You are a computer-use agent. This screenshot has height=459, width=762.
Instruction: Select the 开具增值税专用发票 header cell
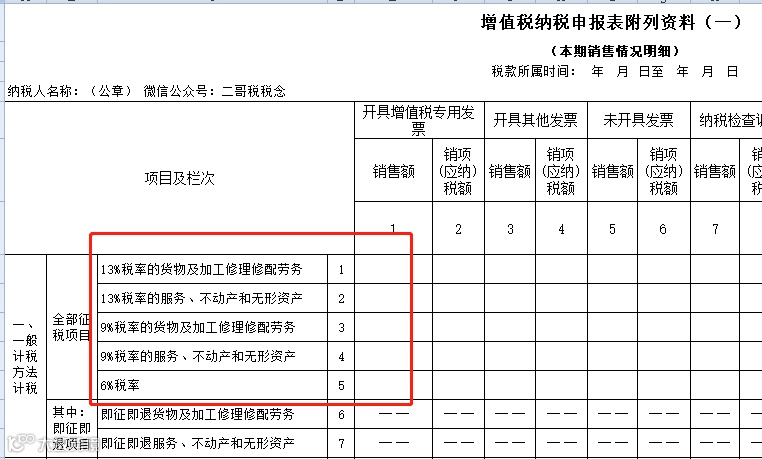419,120
